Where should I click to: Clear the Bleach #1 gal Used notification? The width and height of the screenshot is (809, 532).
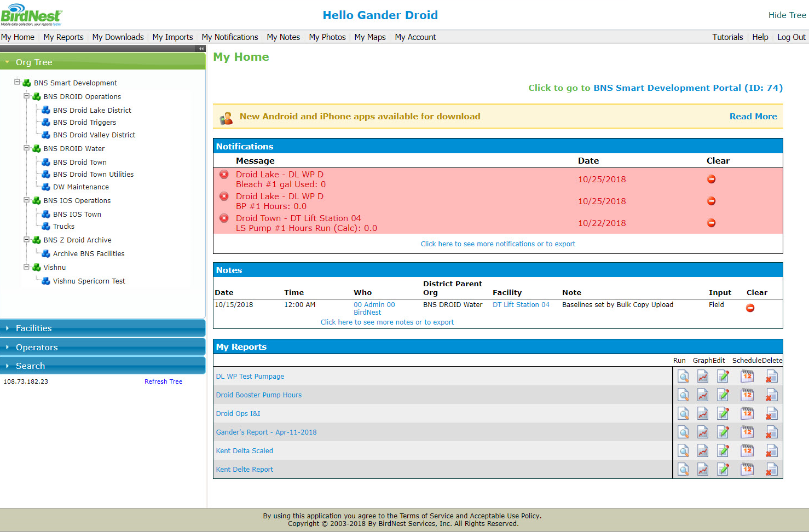point(712,179)
